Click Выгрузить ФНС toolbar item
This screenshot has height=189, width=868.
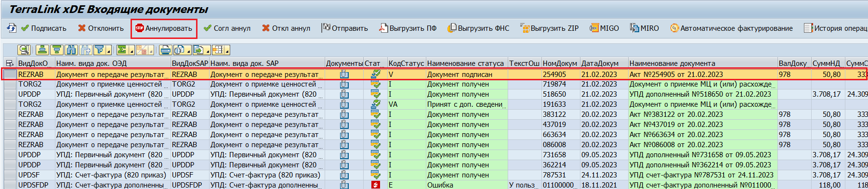pos(478,28)
